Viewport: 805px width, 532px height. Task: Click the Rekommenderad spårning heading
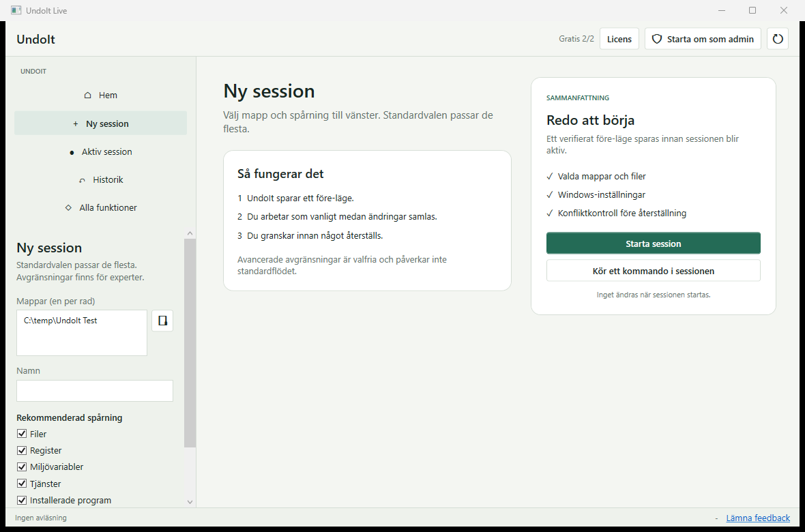point(70,417)
